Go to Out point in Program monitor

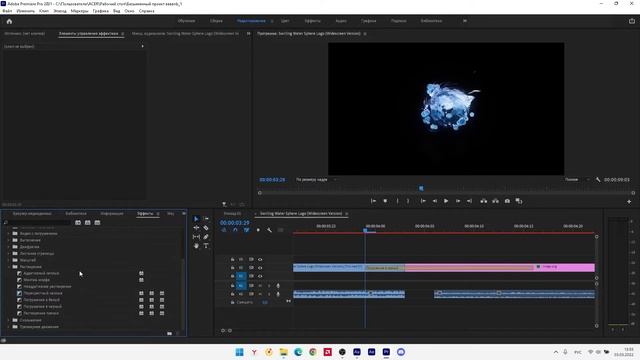469,201
